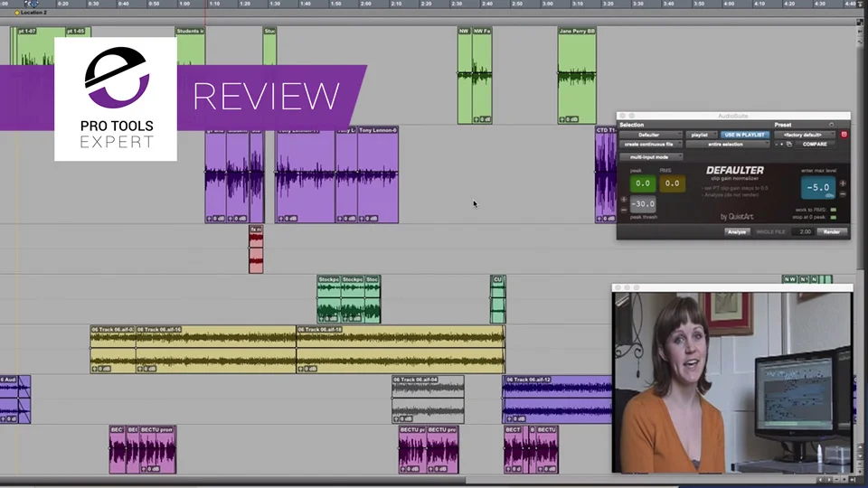Click clip gain badge on 06 Track 06.aif-04 clip
The width and height of the screenshot is (868, 488).
click(x=403, y=418)
